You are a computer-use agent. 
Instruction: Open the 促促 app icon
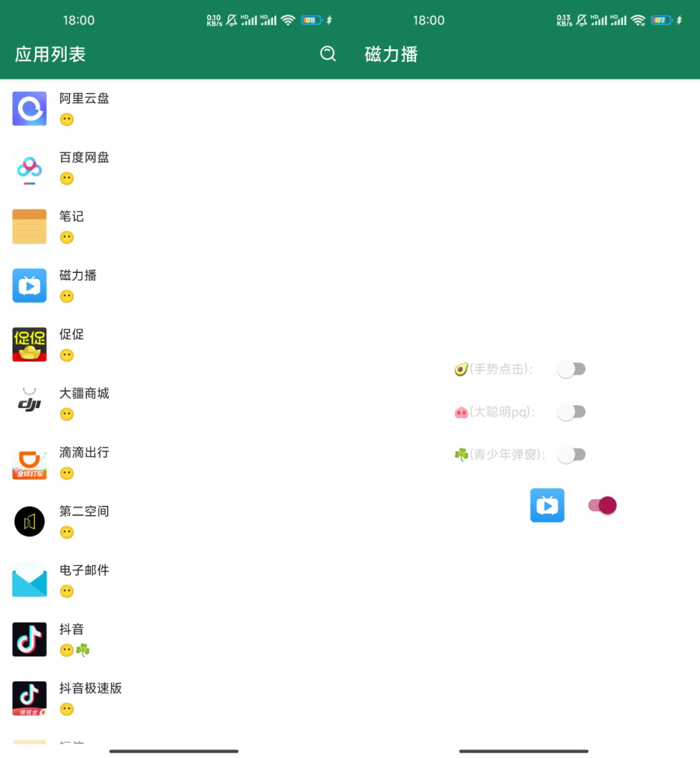click(29, 344)
